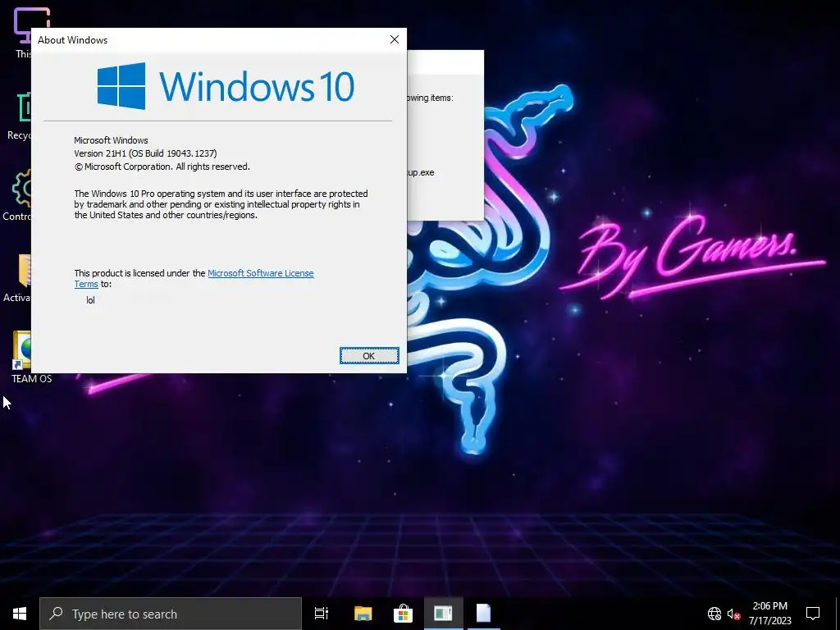Click the Type here to search box

click(171, 614)
